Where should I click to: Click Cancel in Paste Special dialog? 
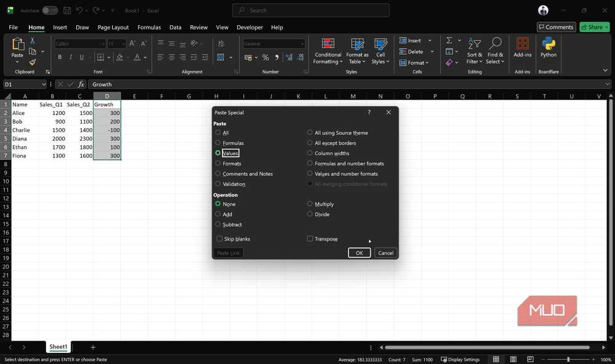(386, 253)
